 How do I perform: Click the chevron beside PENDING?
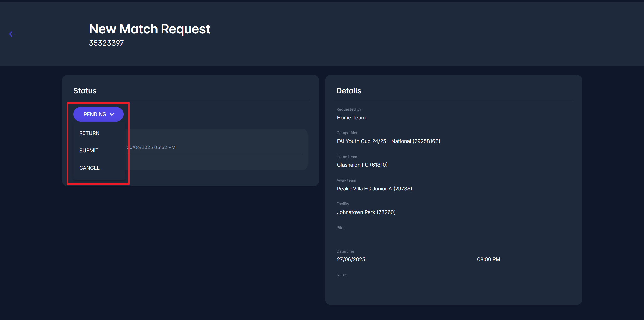(112, 115)
